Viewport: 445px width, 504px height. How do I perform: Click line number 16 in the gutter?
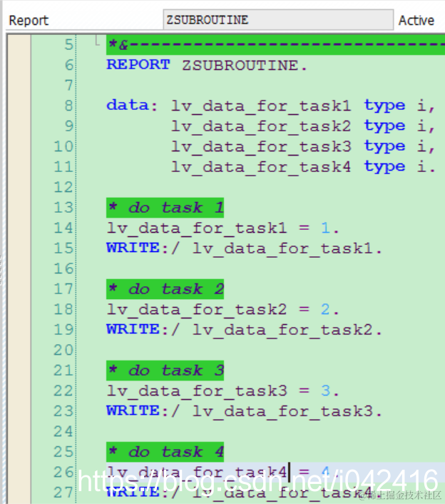point(63,268)
